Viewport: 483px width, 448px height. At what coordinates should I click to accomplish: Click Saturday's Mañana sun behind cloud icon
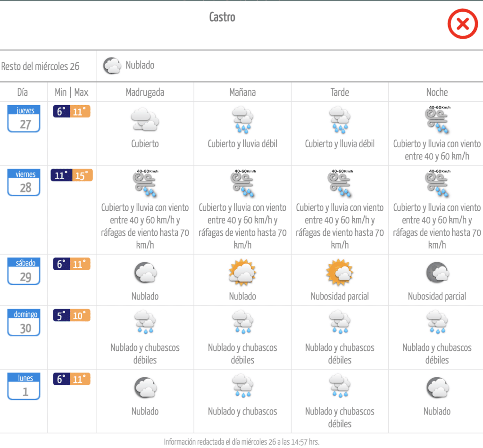tap(242, 273)
